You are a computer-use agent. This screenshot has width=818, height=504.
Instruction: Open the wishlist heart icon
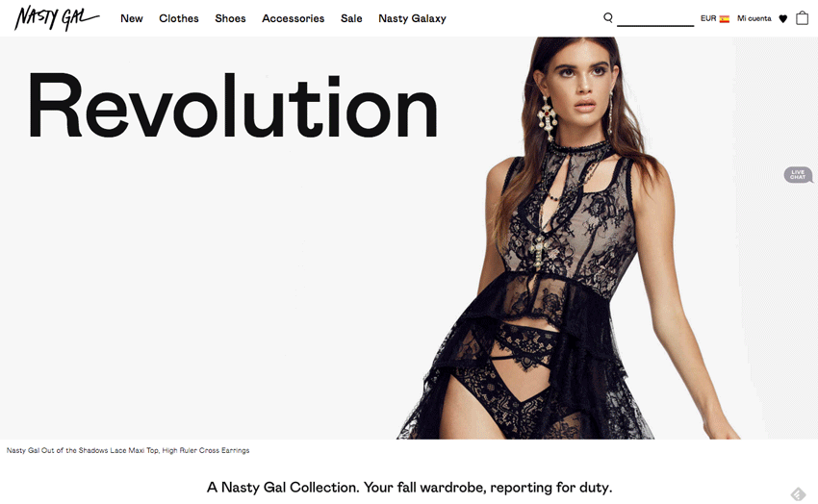782,19
